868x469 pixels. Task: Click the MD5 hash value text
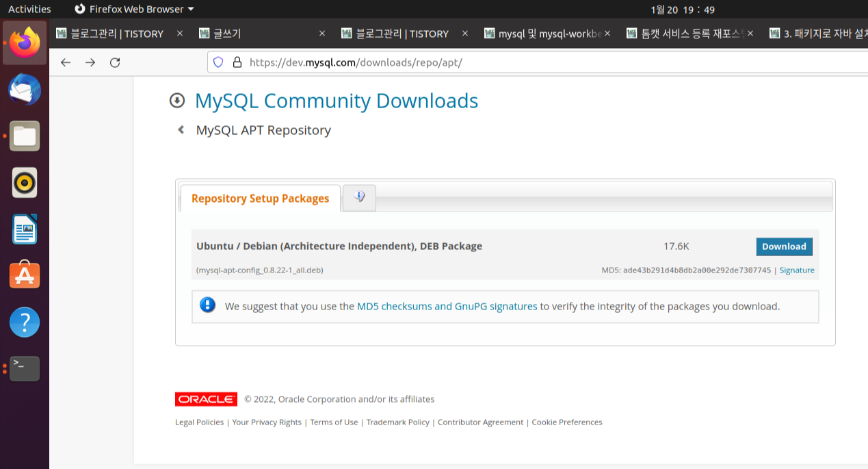tap(697, 270)
